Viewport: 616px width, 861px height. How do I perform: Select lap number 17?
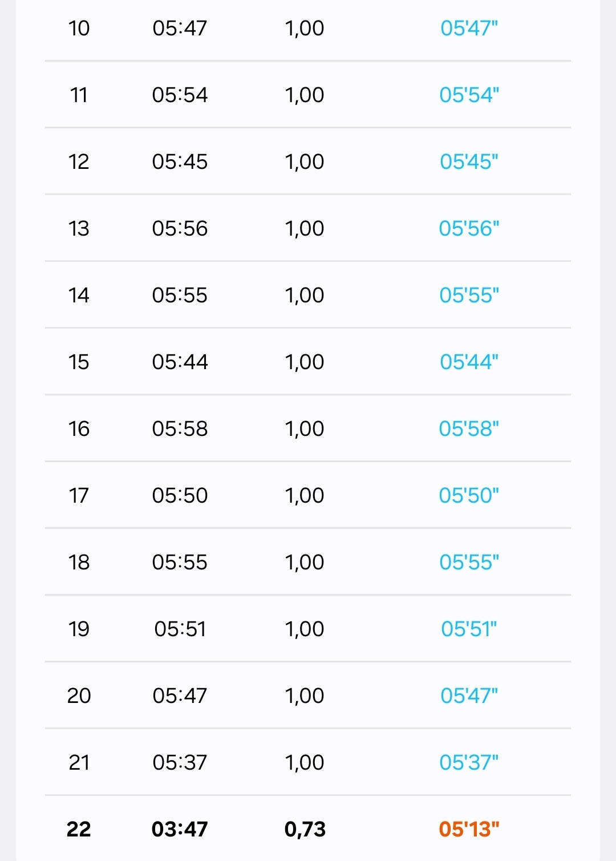tap(79, 495)
